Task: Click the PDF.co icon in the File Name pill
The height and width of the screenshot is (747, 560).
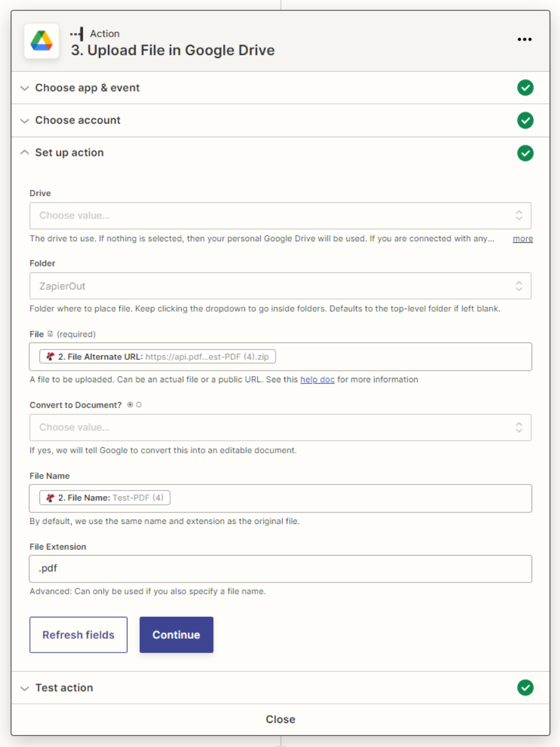Action: click(x=50, y=498)
